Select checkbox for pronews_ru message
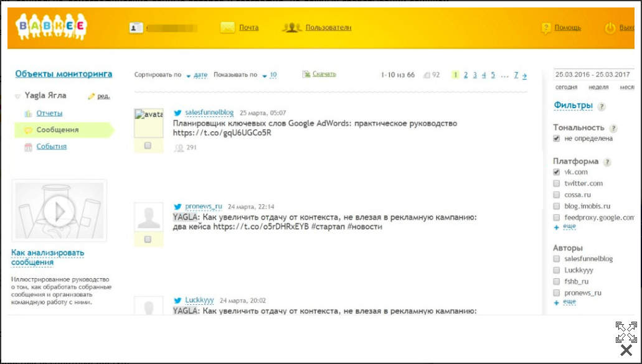Screen dimensions: 642x364 (148, 239)
